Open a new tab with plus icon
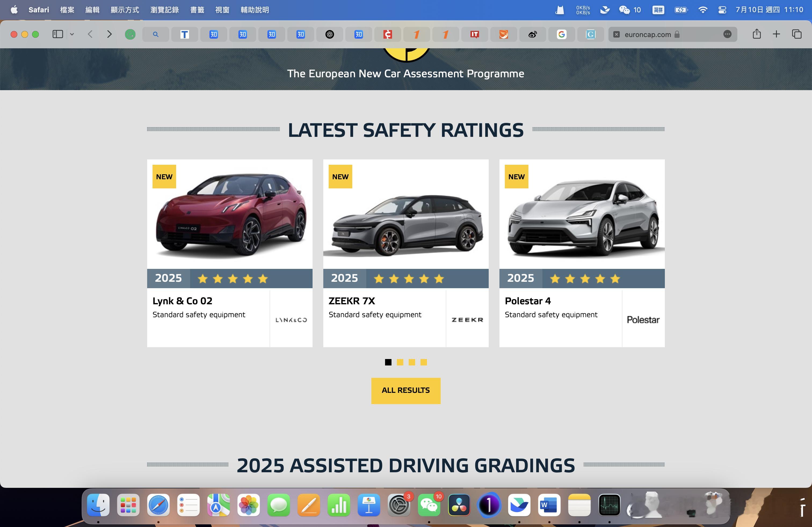 776,34
